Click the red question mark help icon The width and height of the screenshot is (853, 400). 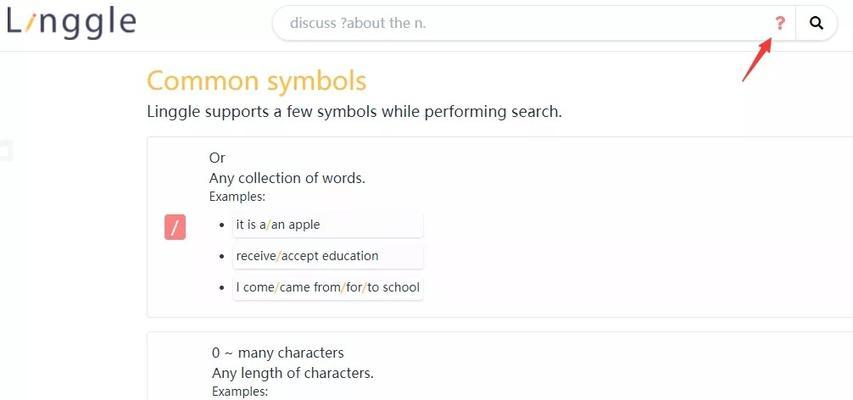click(780, 23)
